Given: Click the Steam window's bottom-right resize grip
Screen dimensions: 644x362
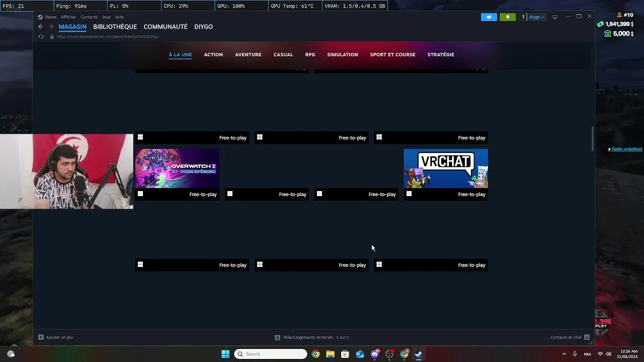Looking at the screenshot, I should pyautogui.click(x=592, y=342).
